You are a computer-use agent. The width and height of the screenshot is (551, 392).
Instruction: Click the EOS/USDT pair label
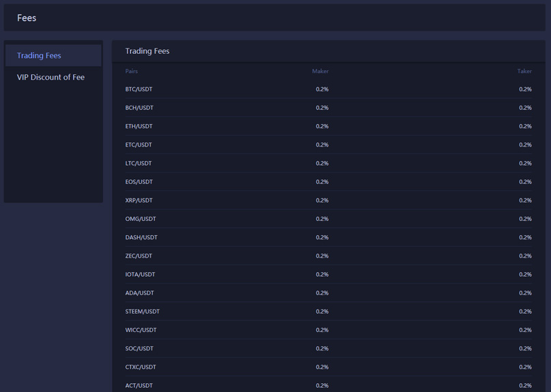click(139, 182)
